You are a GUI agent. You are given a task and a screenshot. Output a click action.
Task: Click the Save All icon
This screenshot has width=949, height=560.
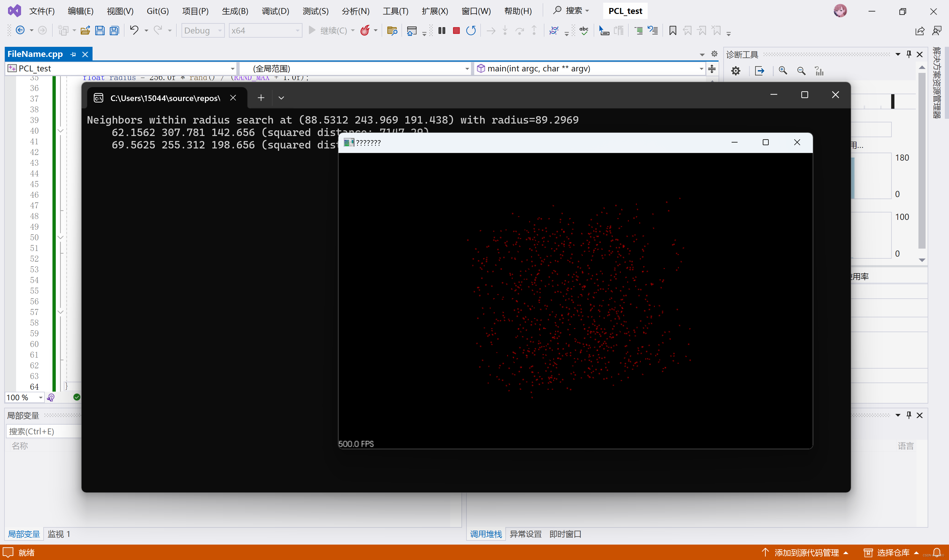click(x=114, y=31)
